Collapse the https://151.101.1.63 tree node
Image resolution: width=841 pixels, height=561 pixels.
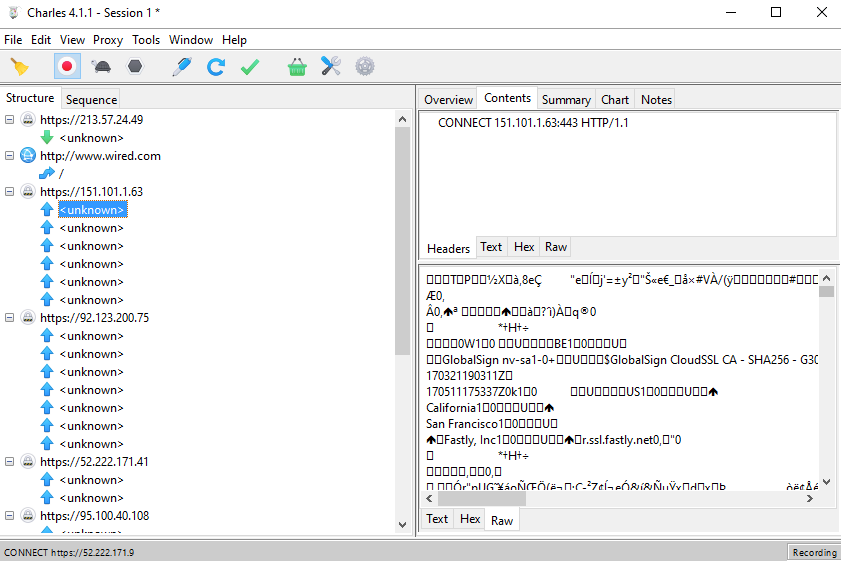click(x=10, y=192)
